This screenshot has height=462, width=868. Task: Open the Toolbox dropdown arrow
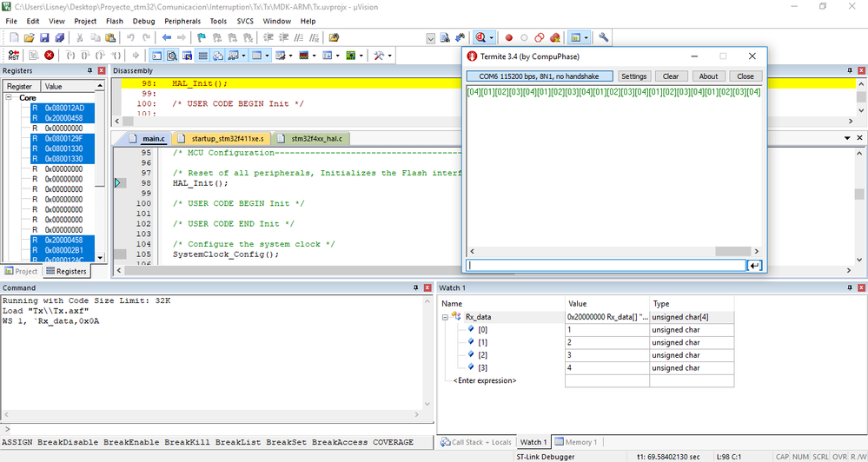pos(390,56)
